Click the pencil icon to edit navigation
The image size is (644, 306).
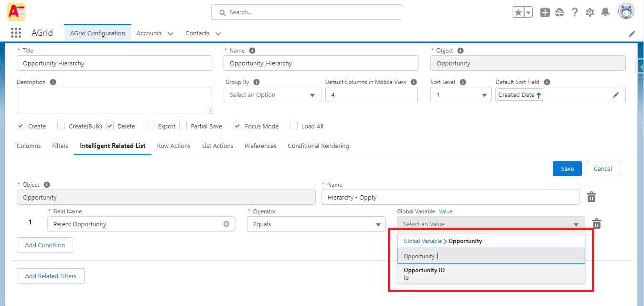coord(632,34)
